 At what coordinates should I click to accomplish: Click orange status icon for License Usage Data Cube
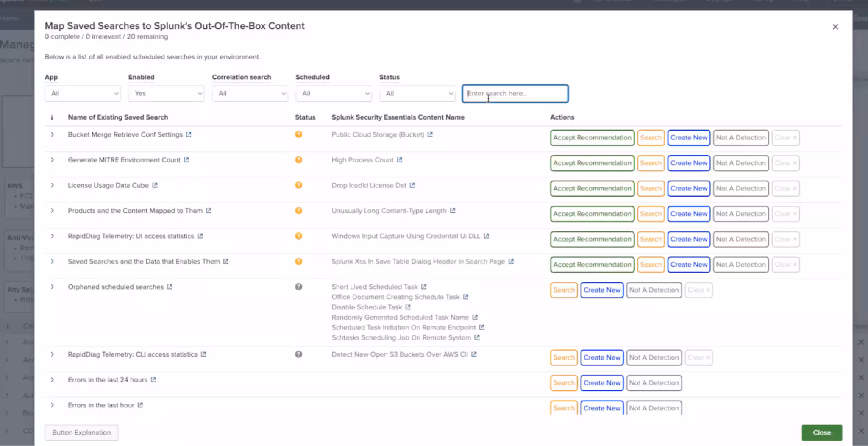[298, 185]
